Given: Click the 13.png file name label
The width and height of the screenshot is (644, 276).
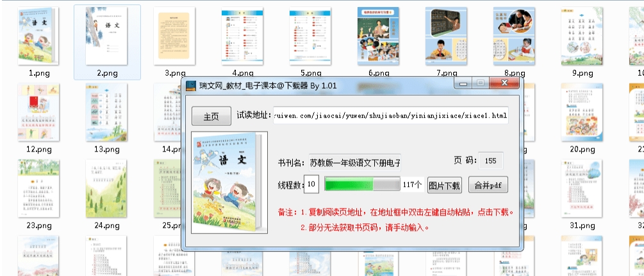Looking at the screenshot, I should pos(107,150).
